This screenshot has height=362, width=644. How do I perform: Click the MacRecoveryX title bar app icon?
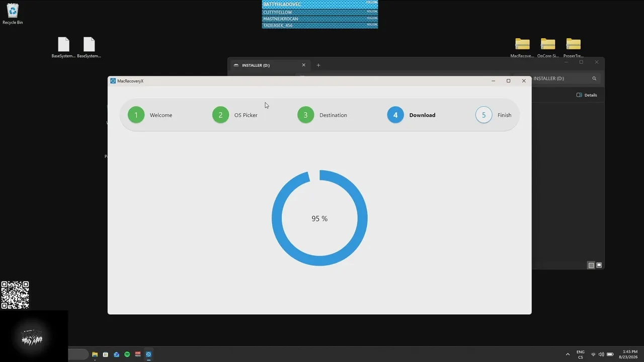click(x=113, y=81)
